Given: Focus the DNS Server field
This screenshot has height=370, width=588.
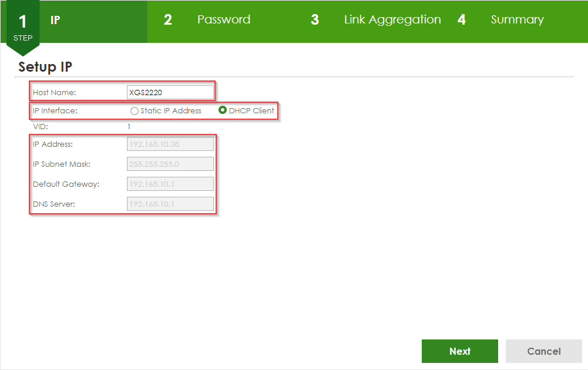Looking at the screenshot, I should (x=170, y=204).
